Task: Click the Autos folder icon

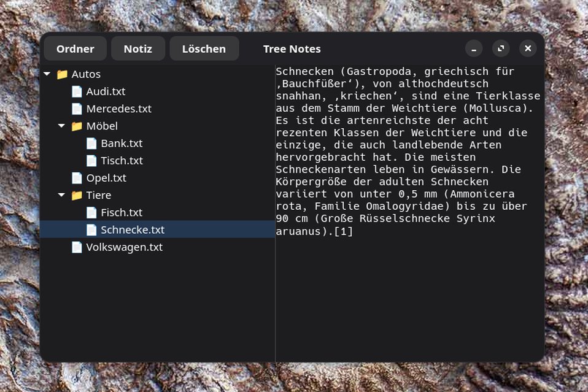Action: pyautogui.click(x=62, y=74)
